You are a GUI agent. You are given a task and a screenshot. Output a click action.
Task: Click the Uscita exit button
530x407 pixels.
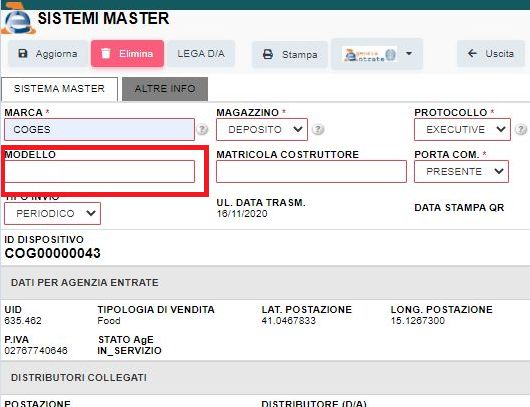[x=491, y=53]
